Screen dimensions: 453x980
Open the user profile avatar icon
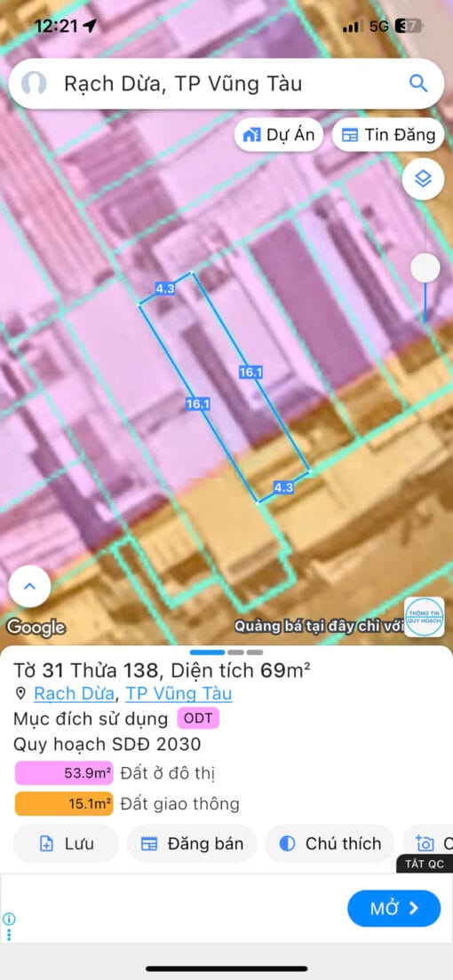click(33, 83)
